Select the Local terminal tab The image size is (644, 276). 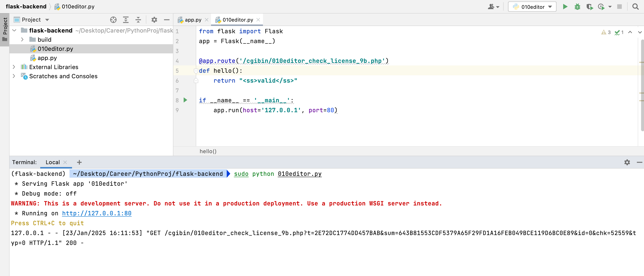coord(52,162)
